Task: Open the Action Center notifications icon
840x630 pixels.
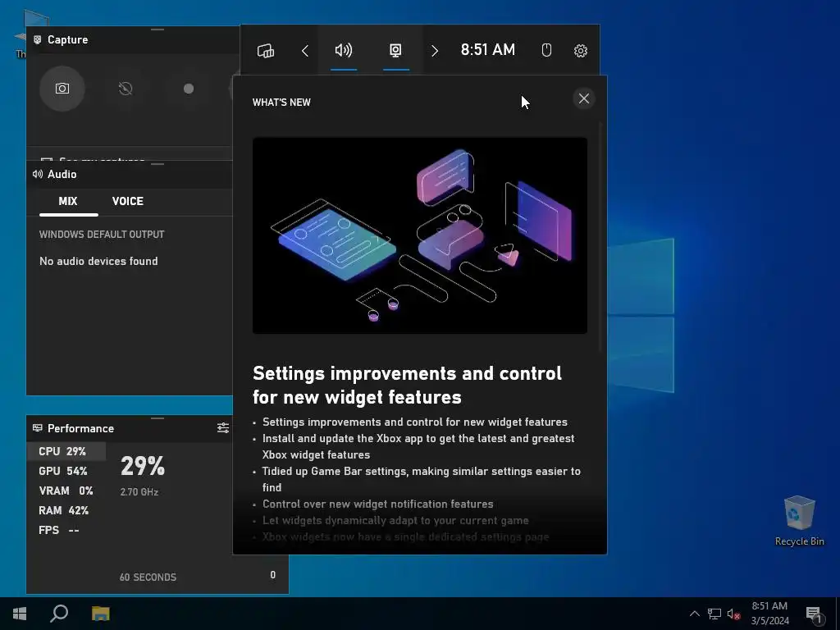Action: [x=814, y=614]
